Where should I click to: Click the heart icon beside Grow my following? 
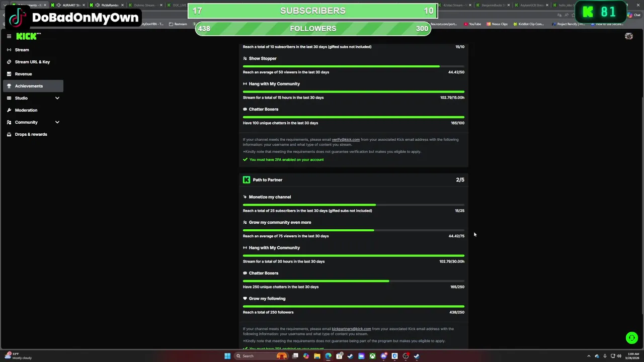tap(245, 299)
